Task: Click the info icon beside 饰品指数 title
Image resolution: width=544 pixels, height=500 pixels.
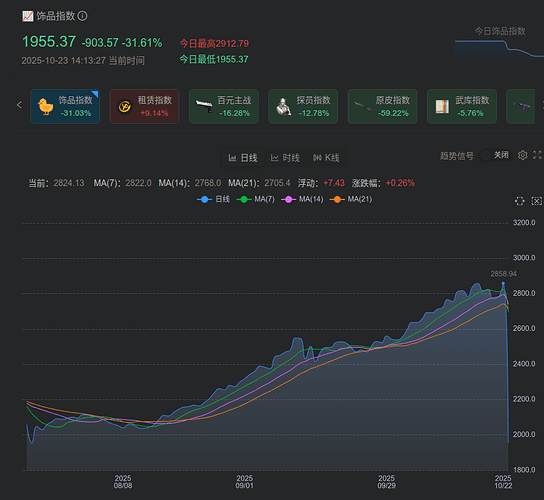Action: (x=83, y=16)
